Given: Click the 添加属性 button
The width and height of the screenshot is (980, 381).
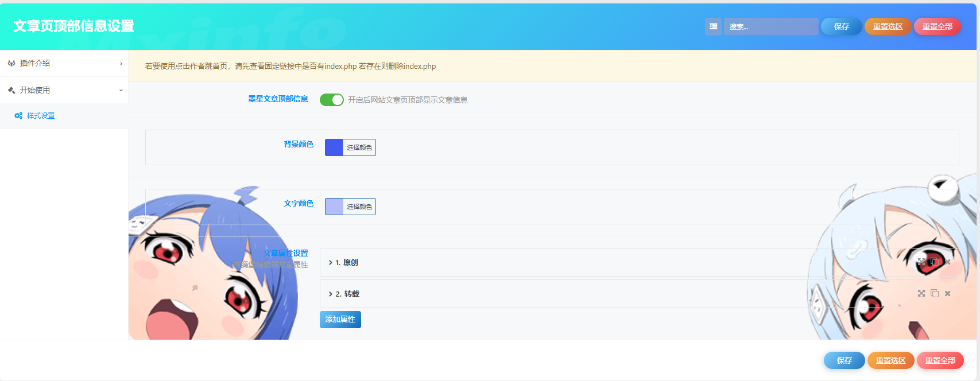Looking at the screenshot, I should click(x=340, y=319).
